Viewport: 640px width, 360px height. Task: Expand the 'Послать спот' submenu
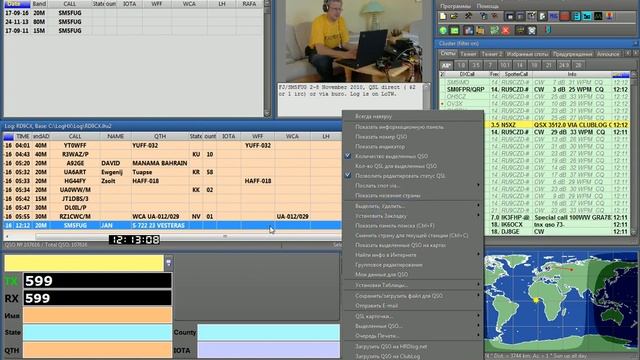[412, 186]
